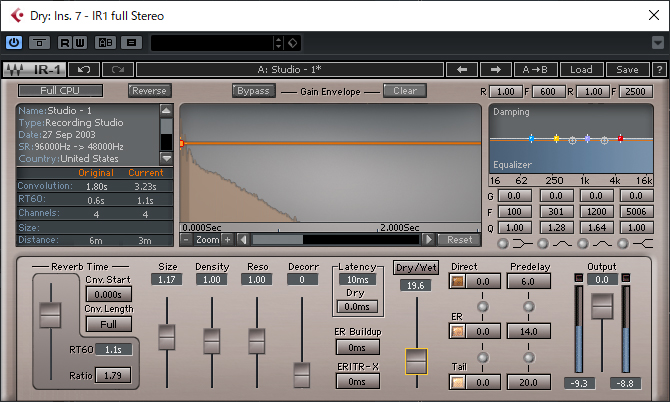Toggle the Direct on/off button
Screen dimensions: 670x402
[x=457, y=282]
